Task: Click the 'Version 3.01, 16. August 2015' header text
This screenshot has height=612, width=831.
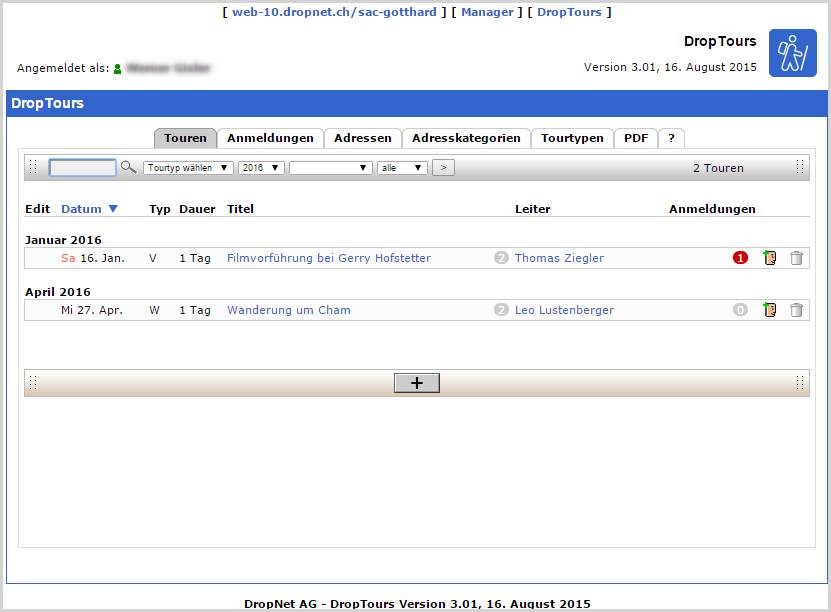Action: point(670,67)
